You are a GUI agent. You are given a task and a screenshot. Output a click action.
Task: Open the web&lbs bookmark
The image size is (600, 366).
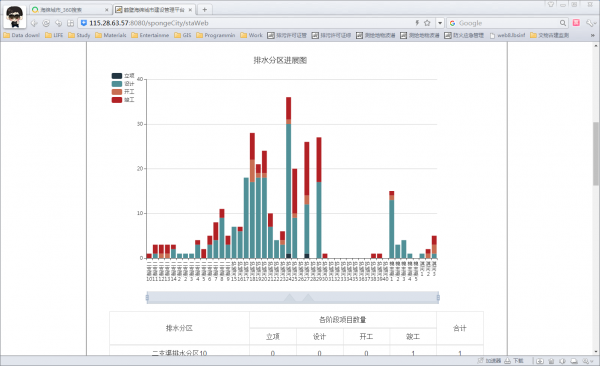(x=507, y=35)
